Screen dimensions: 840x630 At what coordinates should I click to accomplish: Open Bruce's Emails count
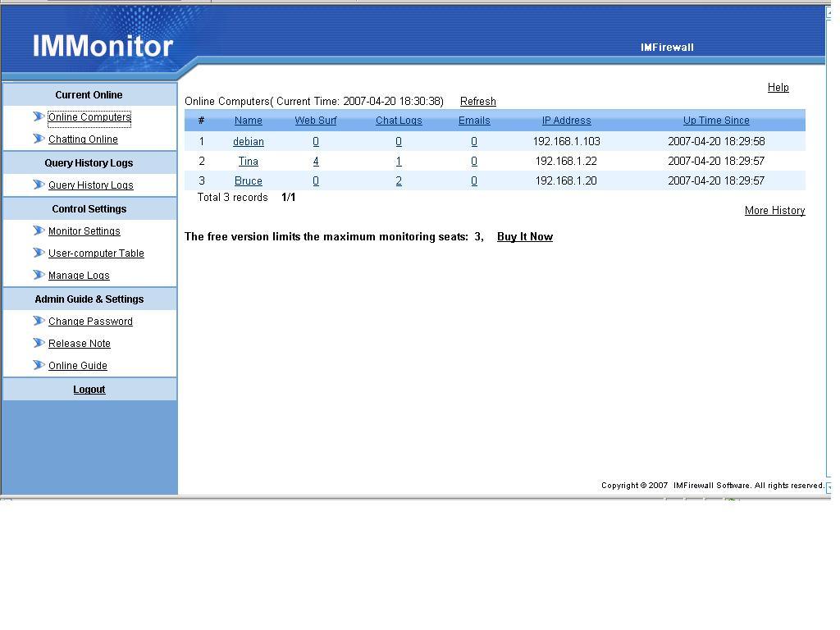coord(474,181)
